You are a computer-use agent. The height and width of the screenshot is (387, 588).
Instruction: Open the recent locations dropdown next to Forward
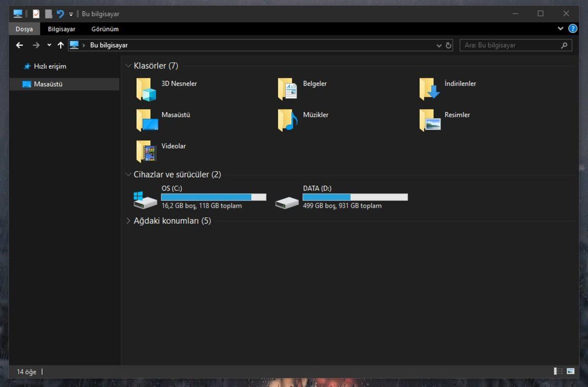point(49,45)
